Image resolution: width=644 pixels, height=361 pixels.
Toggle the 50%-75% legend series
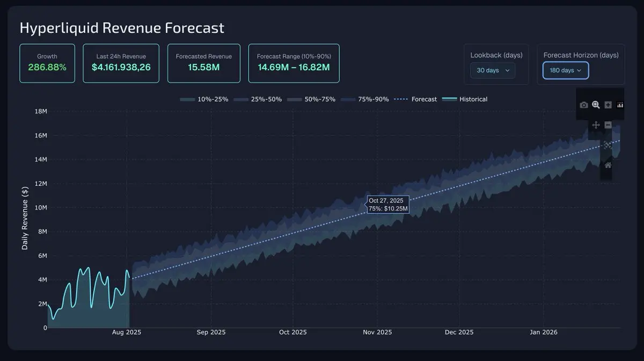tap(311, 99)
